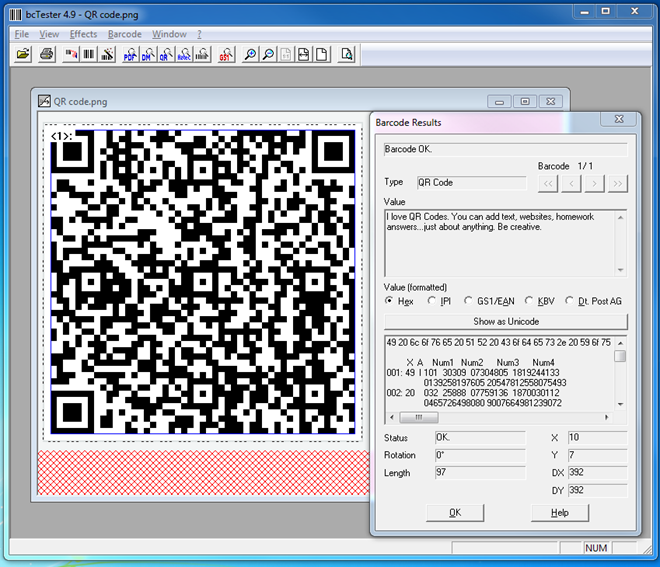The image size is (660, 567).
Task: Open the Window menu
Action: point(169,34)
